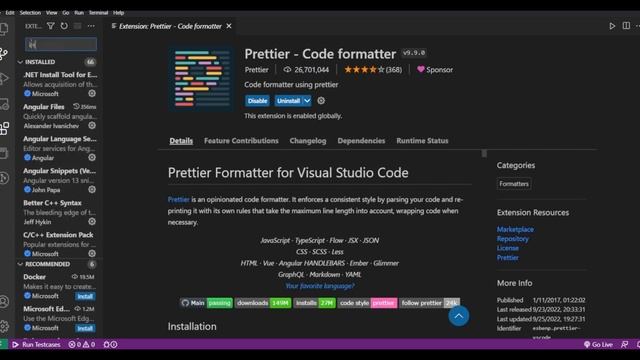Open the Manage gear in activity bar

(4, 326)
